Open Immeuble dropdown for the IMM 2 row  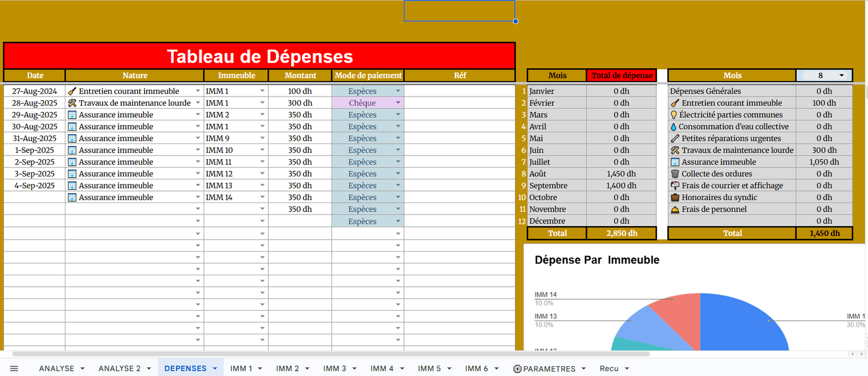coord(263,115)
